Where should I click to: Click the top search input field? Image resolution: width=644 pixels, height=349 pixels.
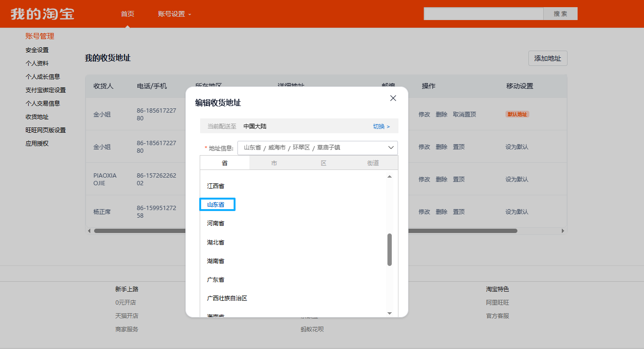click(483, 14)
